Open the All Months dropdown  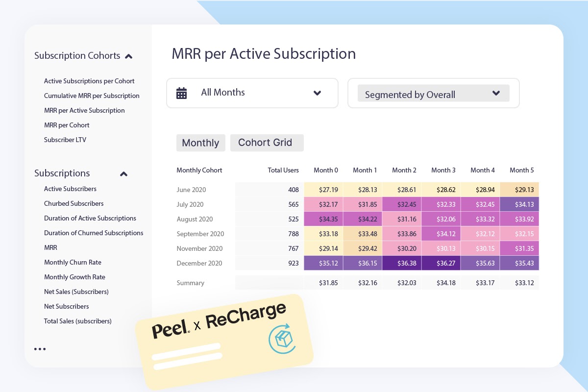252,93
